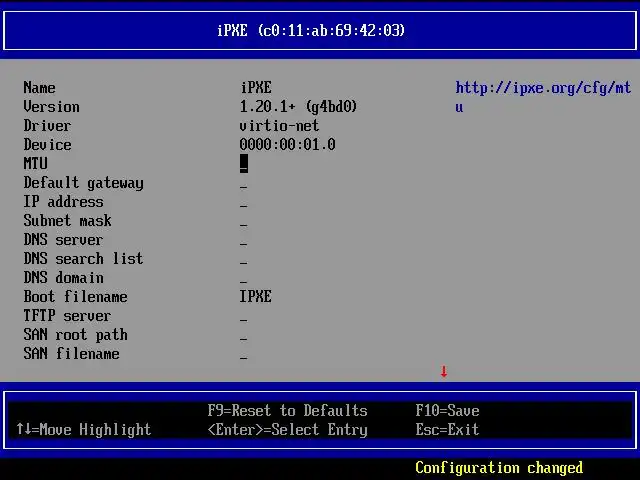Viewport: 640px width, 480px height.
Task: Select the TFTP server setting
Action: 67,316
